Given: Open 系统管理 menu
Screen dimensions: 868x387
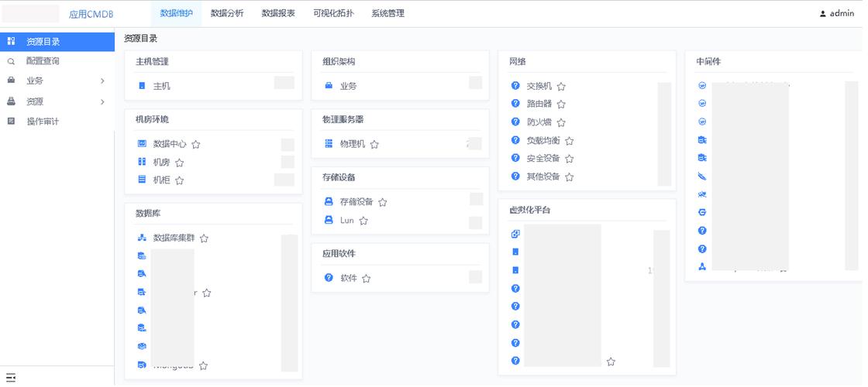Looking at the screenshot, I should pyautogui.click(x=387, y=14).
